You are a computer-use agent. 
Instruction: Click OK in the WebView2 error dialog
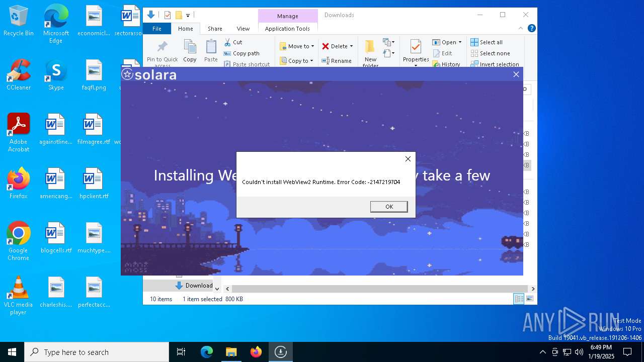pos(389,207)
